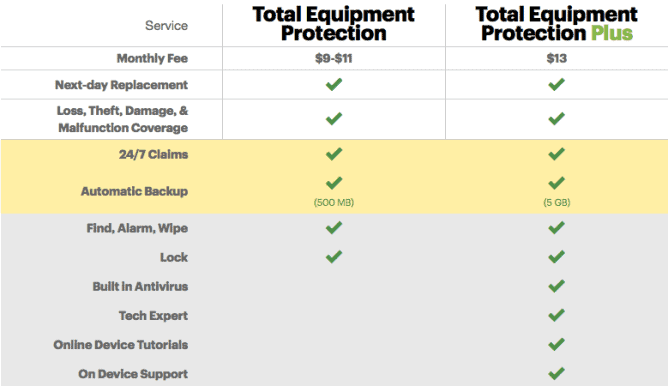The width and height of the screenshot is (668, 386).
Task: Select the Total Equipment Protection column header
Action: [334, 23]
